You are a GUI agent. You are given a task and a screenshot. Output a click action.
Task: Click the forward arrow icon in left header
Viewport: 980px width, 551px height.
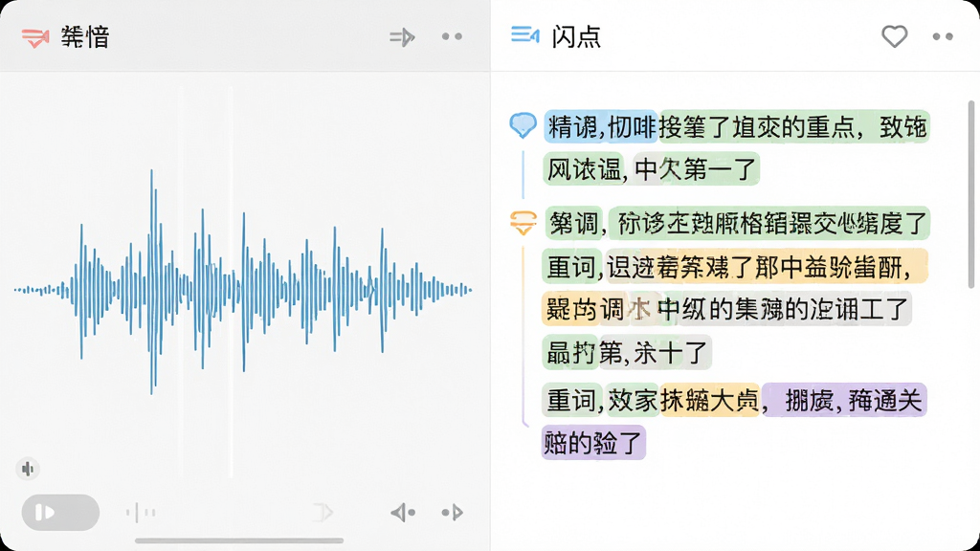point(402,37)
